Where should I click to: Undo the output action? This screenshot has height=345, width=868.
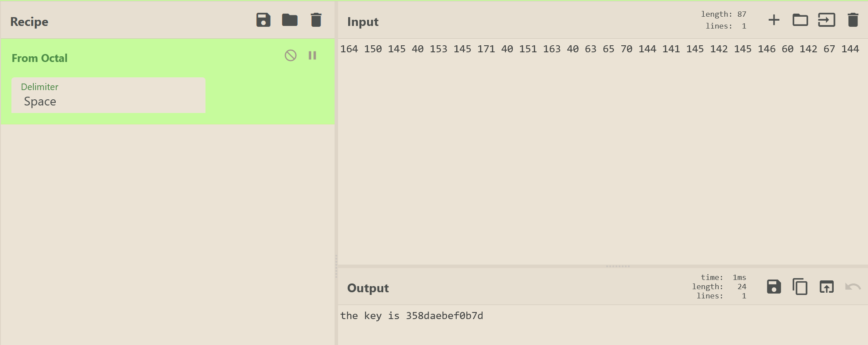click(853, 287)
